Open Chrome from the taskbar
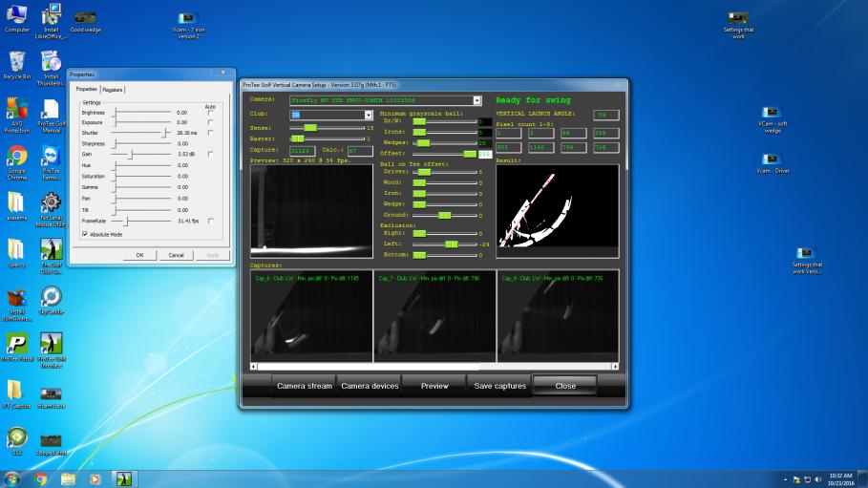Image resolution: width=868 pixels, height=488 pixels. [40, 478]
